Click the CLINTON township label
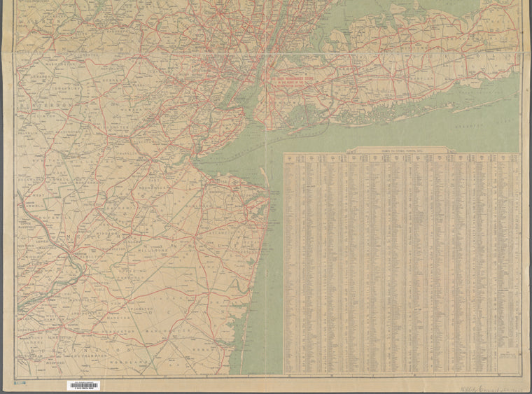Viewport: 532px width, 394px height. click(44, 116)
